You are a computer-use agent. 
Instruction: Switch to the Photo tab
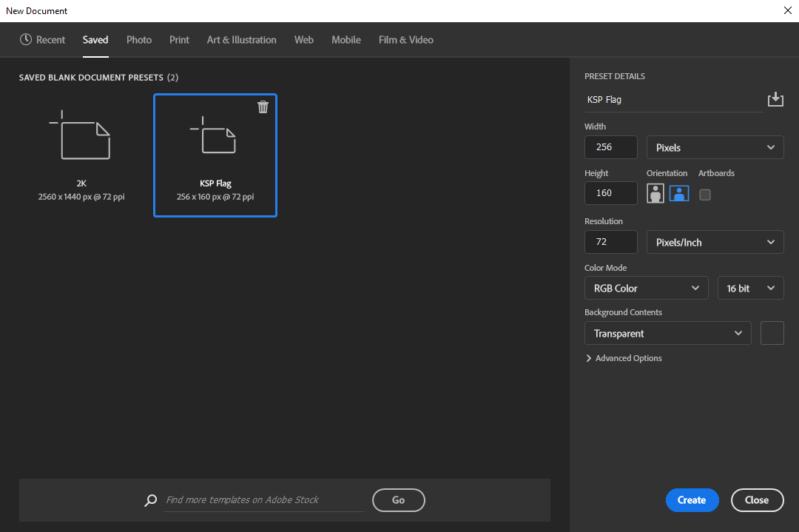[139, 40]
